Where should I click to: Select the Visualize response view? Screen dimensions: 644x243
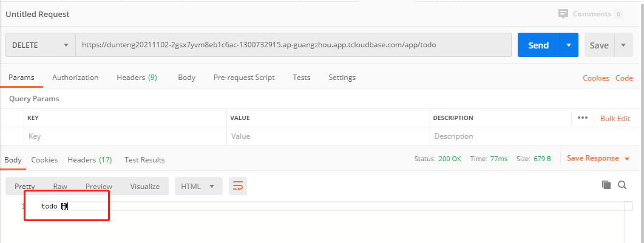coord(144,186)
